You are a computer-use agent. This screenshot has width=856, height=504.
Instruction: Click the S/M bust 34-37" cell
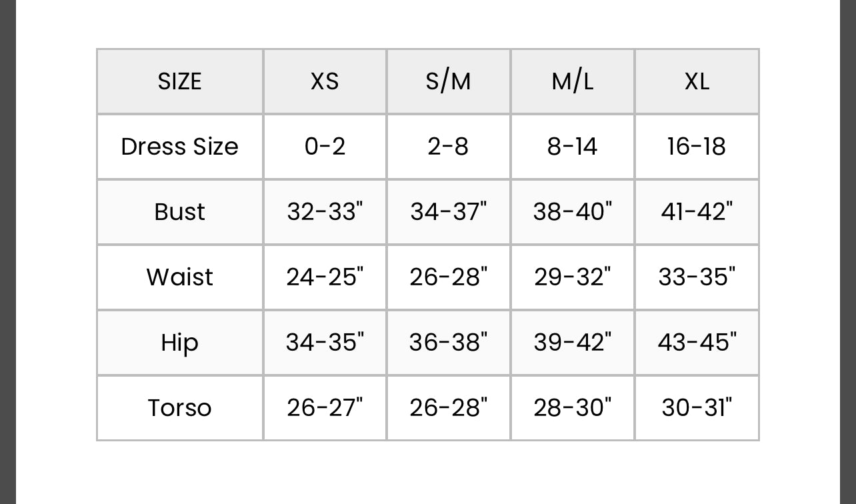click(x=449, y=212)
